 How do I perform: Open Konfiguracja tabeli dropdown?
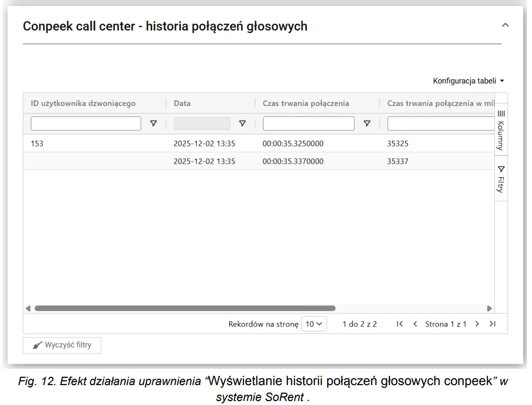468,81
